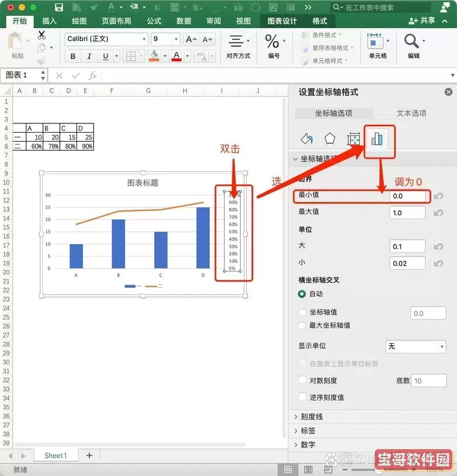Expand the 数字 section
This screenshot has width=457, height=476.
pyautogui.click(x=296, y=445)
